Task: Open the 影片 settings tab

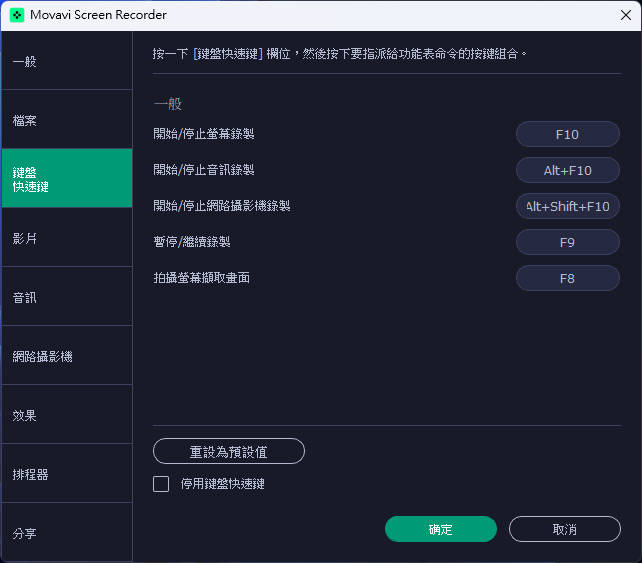Action: 67,237
